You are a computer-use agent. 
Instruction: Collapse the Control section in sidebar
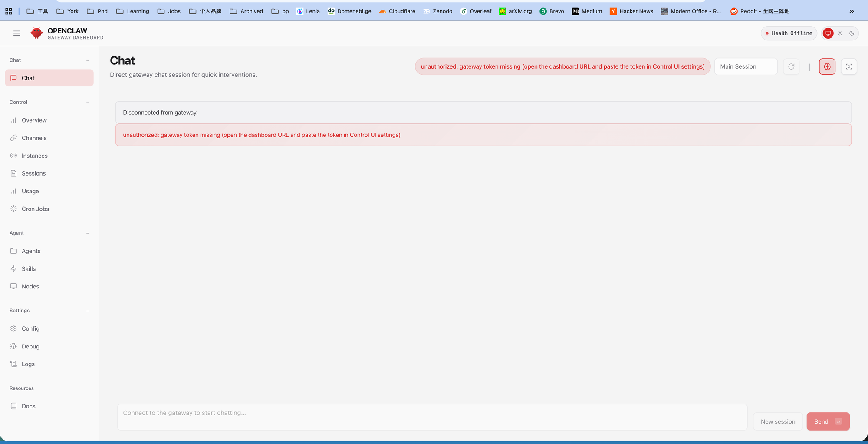coord(88,103)
